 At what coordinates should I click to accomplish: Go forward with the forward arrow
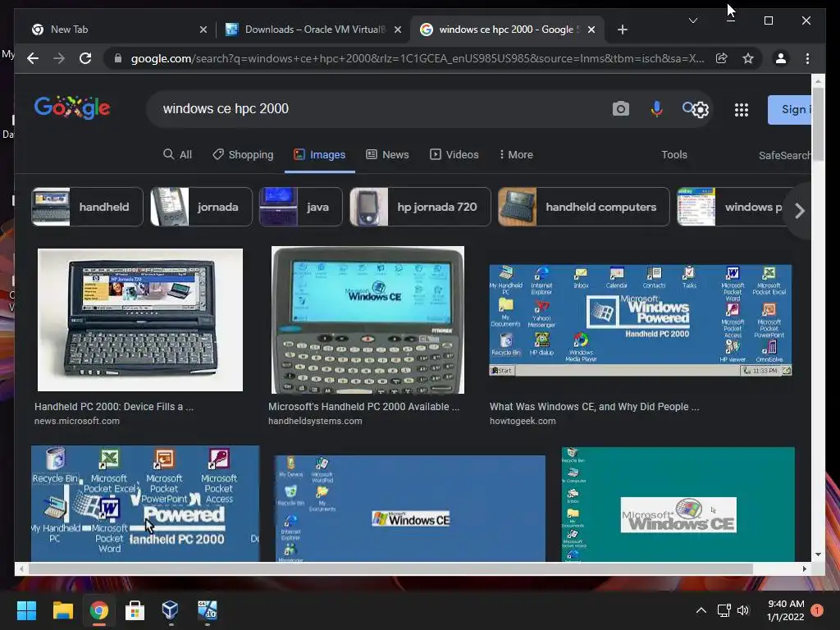59,58
